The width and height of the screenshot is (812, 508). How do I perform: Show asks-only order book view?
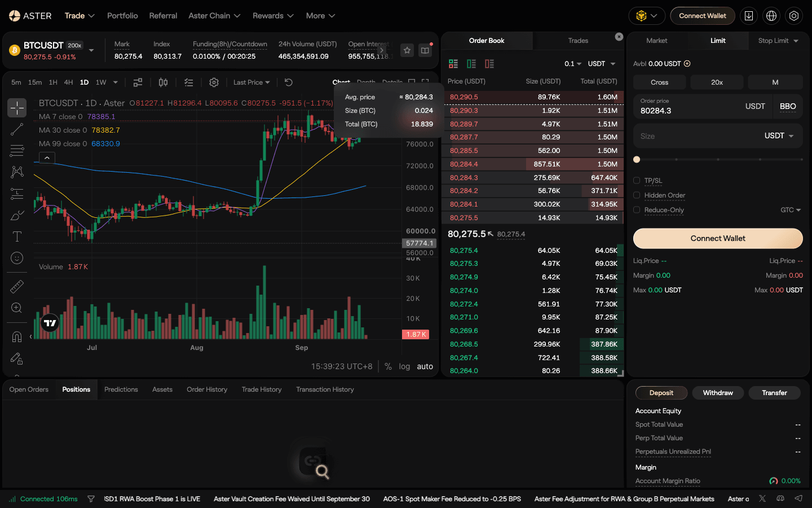pyautogui.click(x=489, y=64)
